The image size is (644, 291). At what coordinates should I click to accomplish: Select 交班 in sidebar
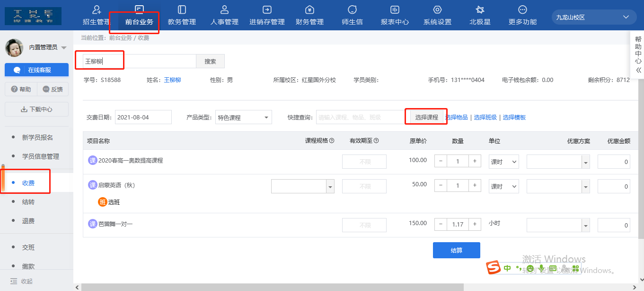tap(28, 247)
